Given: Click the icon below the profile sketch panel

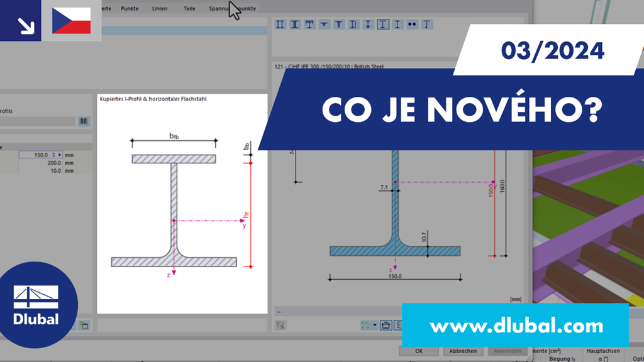Looking at the screenshot, I should pyautogui.click(x=84, y=326).
